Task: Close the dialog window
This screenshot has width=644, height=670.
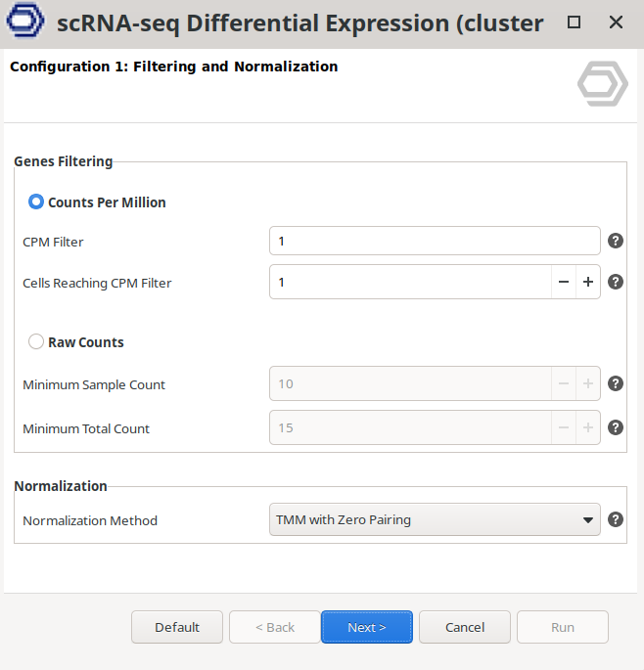Action: click(x=616, y=22)
